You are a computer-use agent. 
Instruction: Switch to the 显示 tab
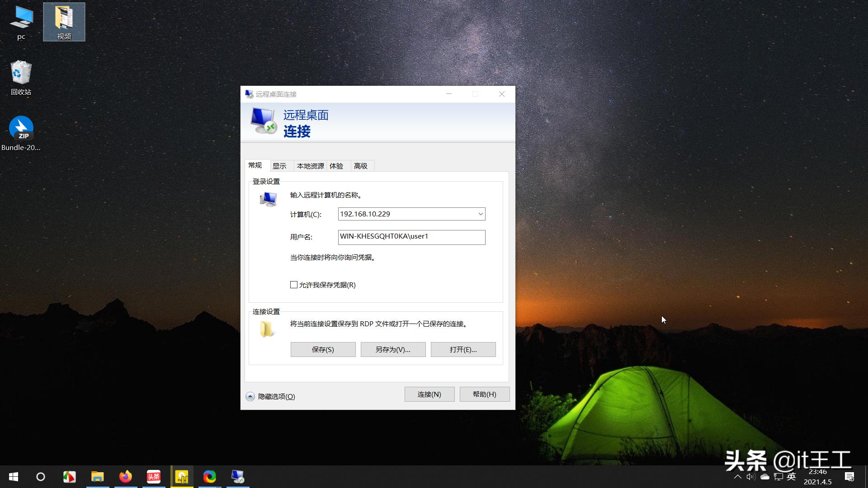coord(280,165)
